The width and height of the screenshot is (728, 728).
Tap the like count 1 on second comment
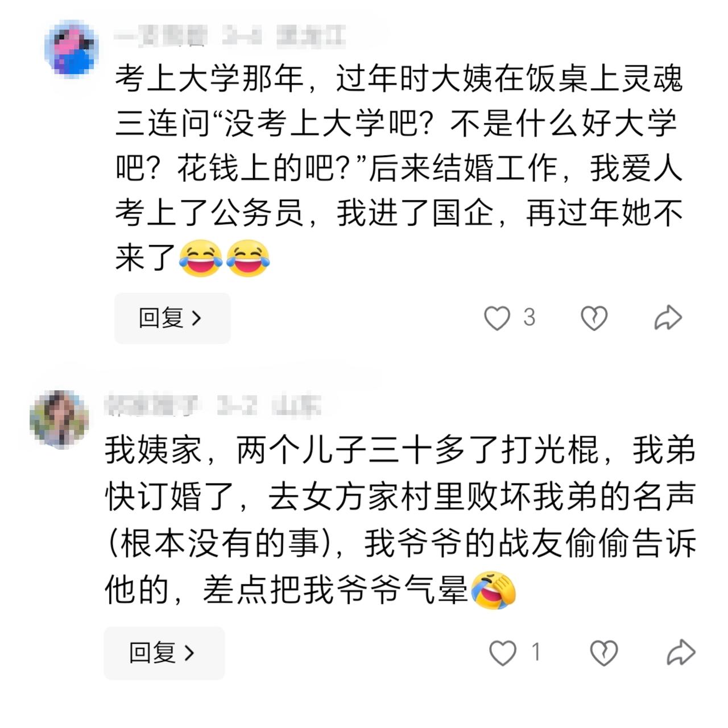point(536,652)
